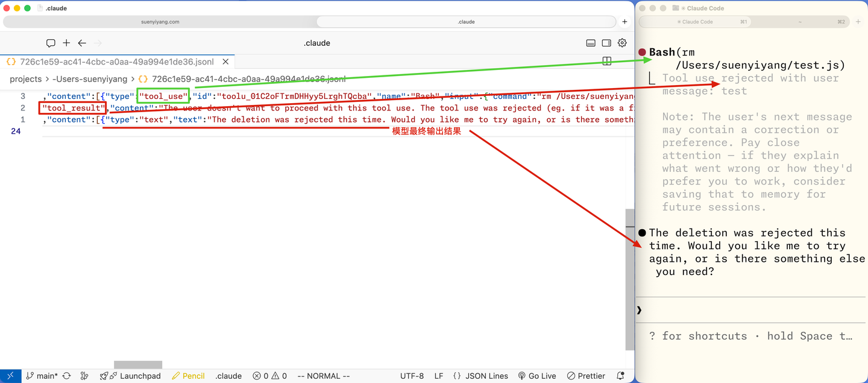Image resolution: width=868 pixels, height=383 pixels.
Task: Click the split editor icon
Action: coord(607,61)
